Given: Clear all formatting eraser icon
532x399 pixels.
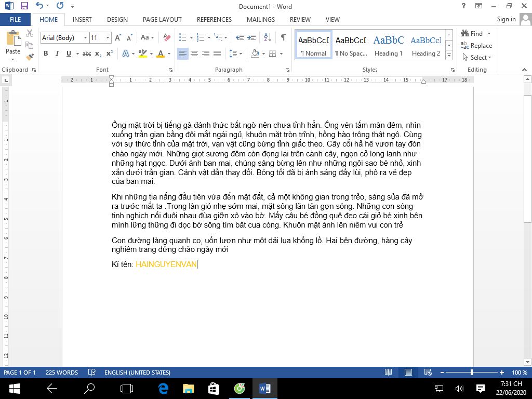Looking at the screenshot, I should 167,37.
